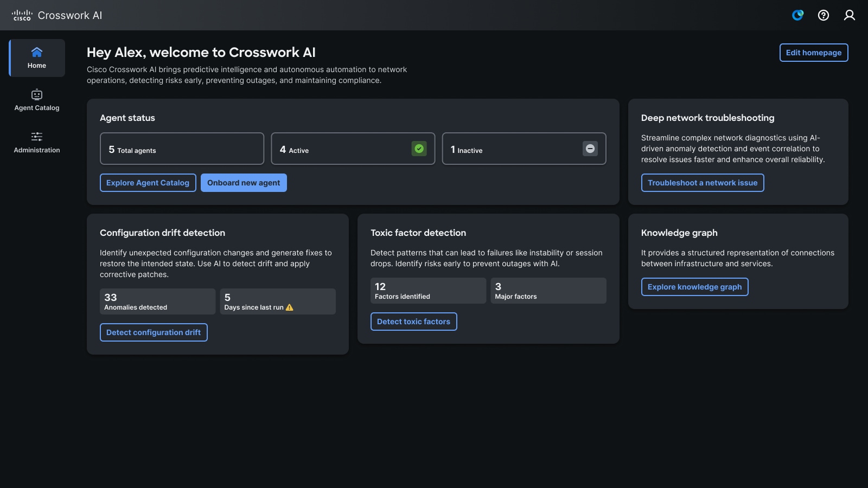Screen dimensions: 868x488
Task: Click the 'Identify unexpected configuration changes' description
Action: [216, 264]
